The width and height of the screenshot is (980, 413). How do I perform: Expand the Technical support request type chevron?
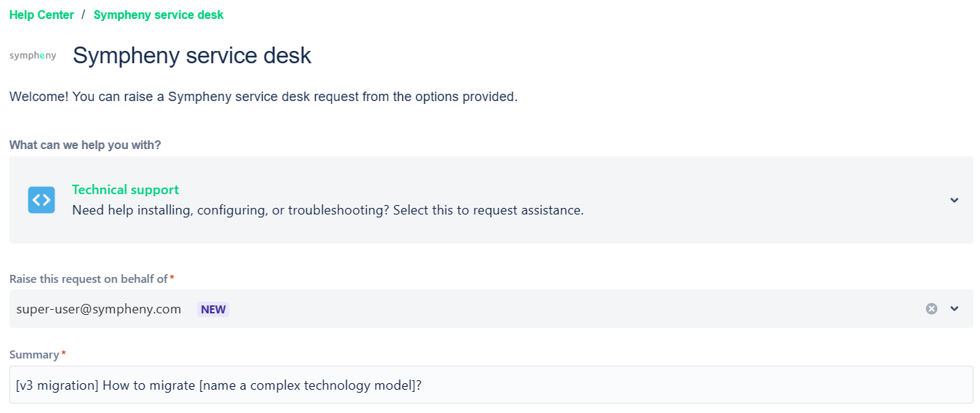pos(955,200)
